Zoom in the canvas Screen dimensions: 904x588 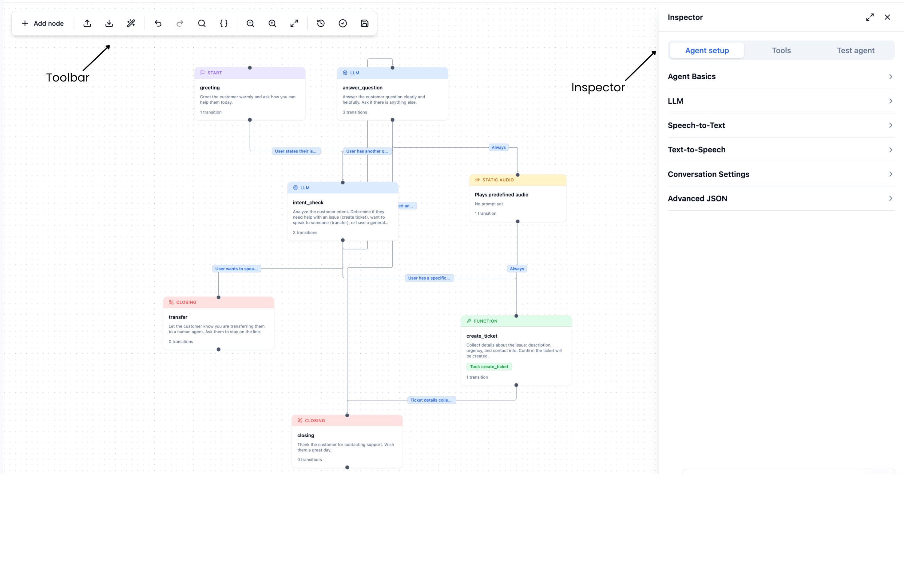click(x=272, y=24)
